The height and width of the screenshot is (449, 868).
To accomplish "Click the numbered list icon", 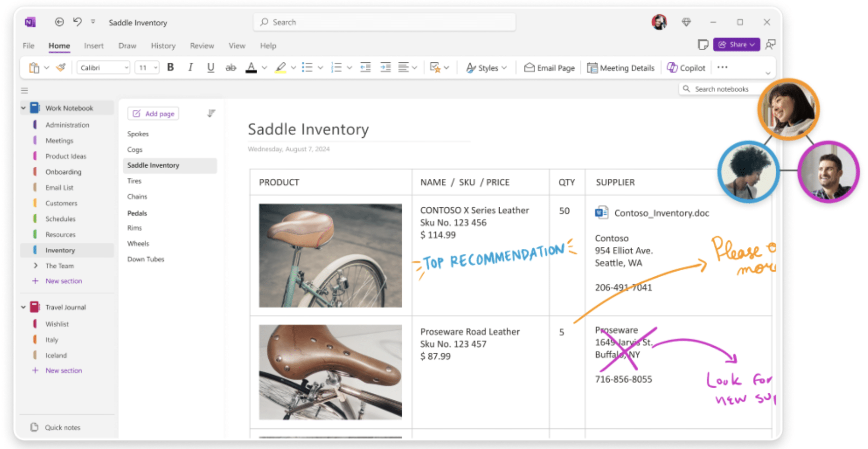I will click(x=336, y=67).
